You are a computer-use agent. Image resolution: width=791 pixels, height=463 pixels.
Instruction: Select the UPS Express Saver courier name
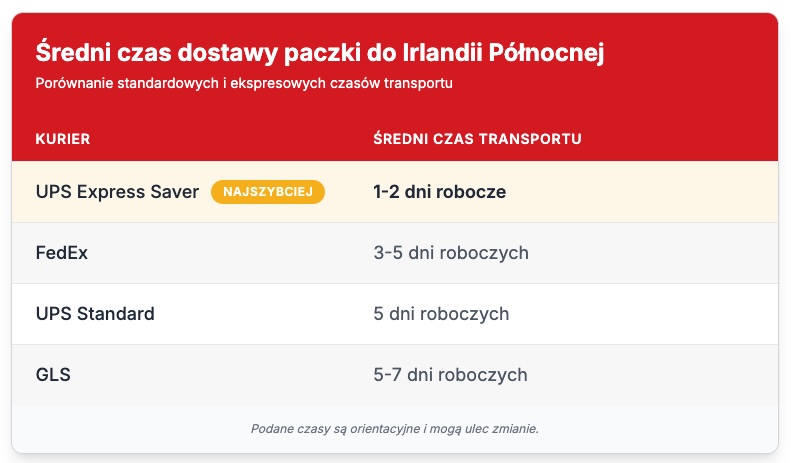[x=117, y=191]
